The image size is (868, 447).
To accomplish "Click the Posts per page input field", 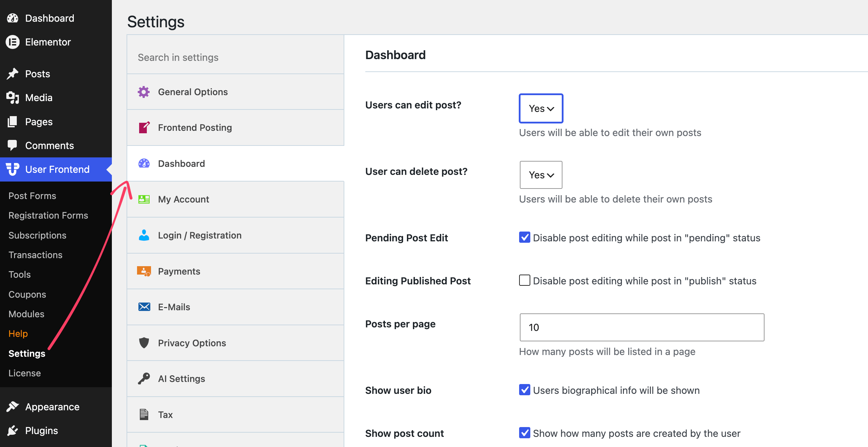I will [642, 327].
